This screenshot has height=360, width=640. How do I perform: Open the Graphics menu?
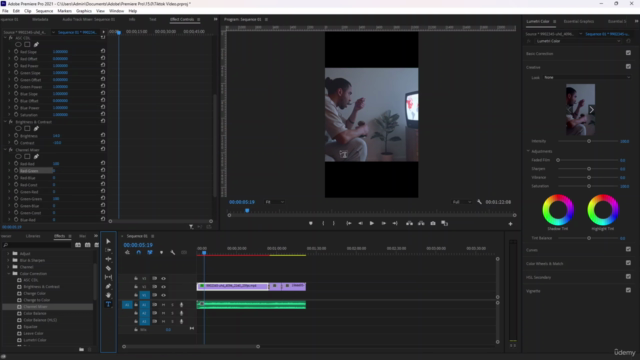click(84, 11)
